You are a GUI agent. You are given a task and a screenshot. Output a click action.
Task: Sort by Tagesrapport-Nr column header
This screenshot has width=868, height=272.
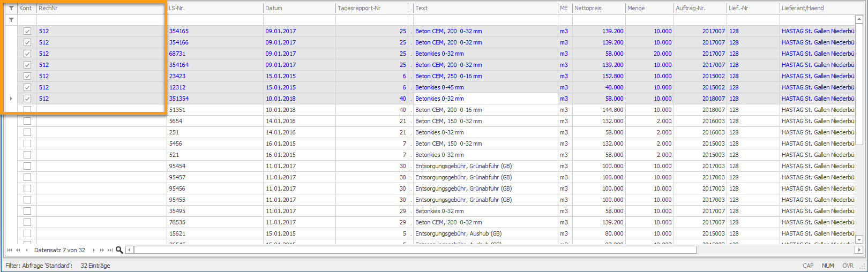click(372, 8)
